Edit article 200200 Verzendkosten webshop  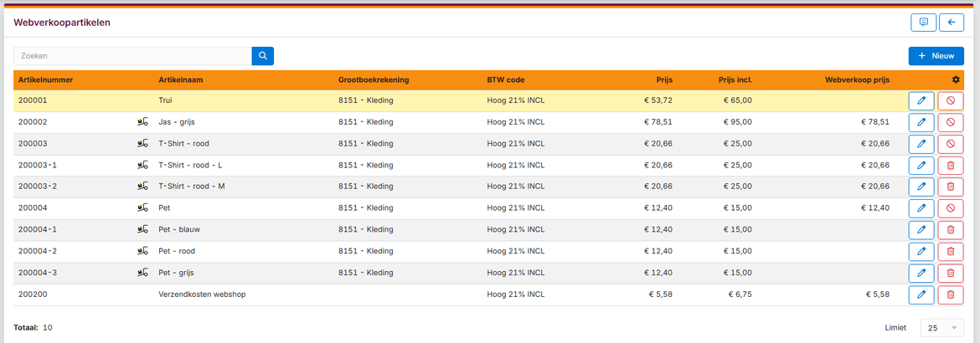point(921,294)
